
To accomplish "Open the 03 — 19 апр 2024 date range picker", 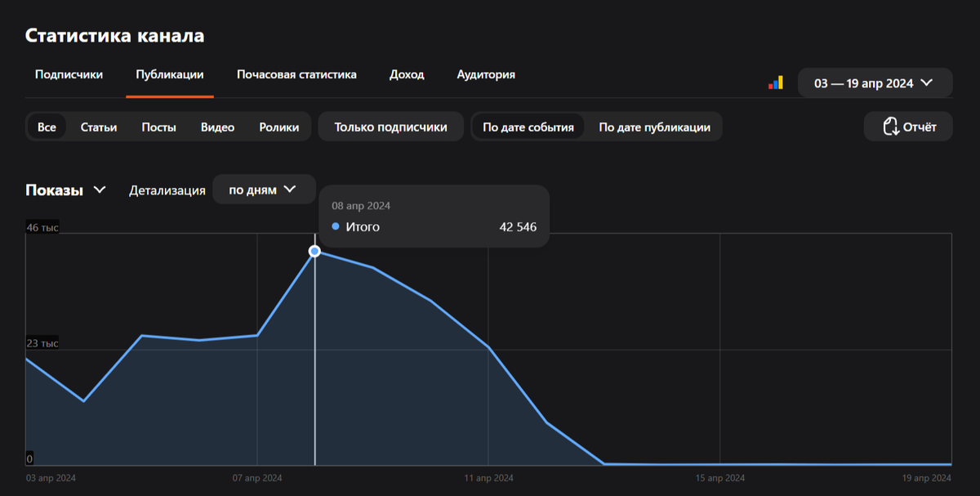I will coord(875,83).
